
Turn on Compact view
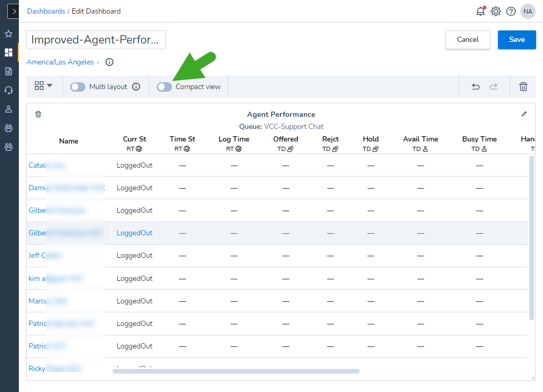pos(164,86)
